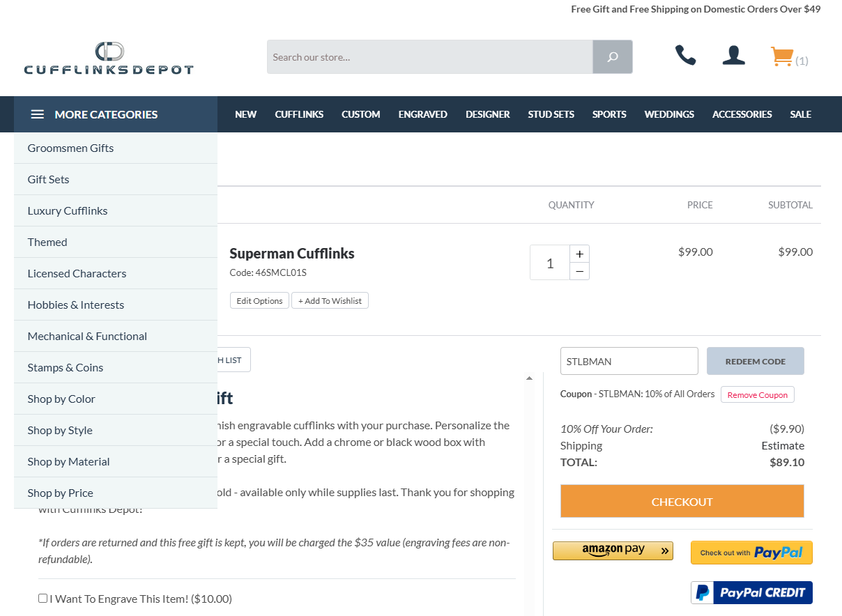This screenshot has height=616, width=842.
Task: Open the SPORTS navigation menu
Action: pyautogui.click(x=609, y=114)
